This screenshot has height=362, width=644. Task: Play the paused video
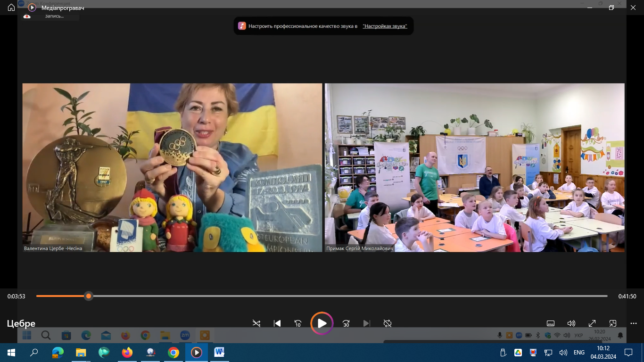click(322, 323)
